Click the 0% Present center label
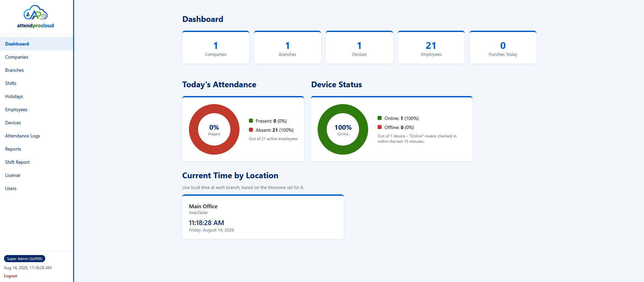Image resolution: width=644 pixels, height=282 pixels. click(x=214, y=130)
